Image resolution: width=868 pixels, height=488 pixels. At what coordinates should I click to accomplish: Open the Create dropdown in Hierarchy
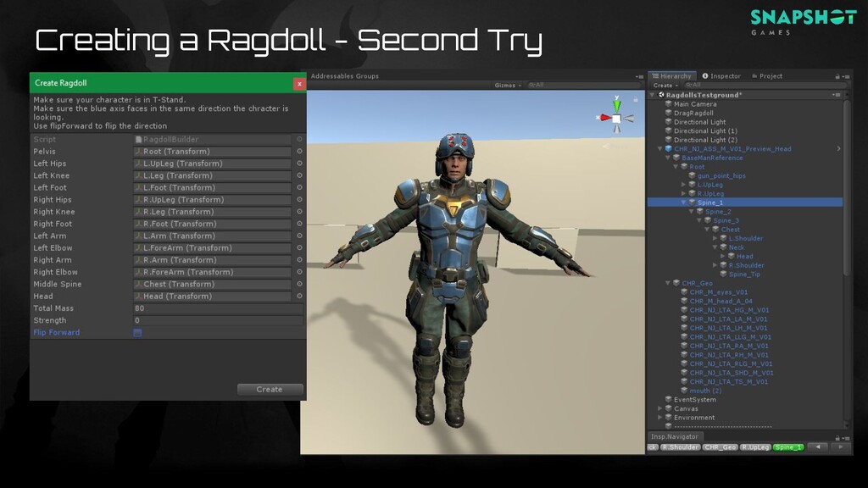click(x=665, y=86)
